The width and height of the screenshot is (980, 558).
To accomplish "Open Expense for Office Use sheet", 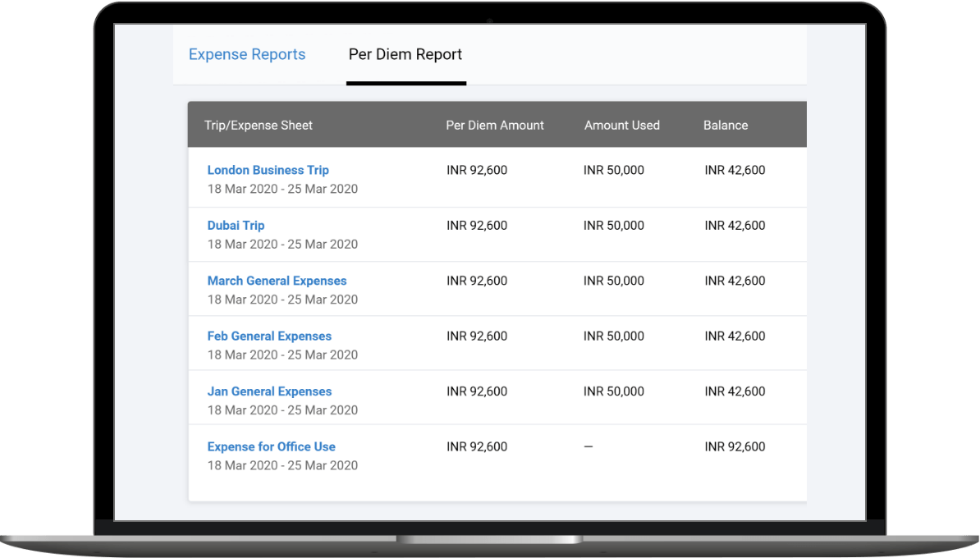I will 271,446.
